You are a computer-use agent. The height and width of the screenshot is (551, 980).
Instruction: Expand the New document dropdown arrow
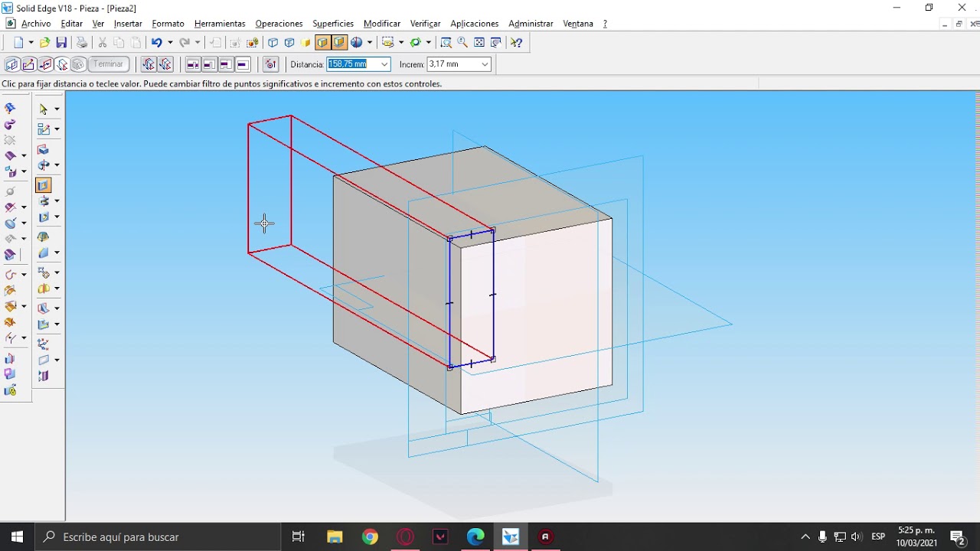pos(31,43)
